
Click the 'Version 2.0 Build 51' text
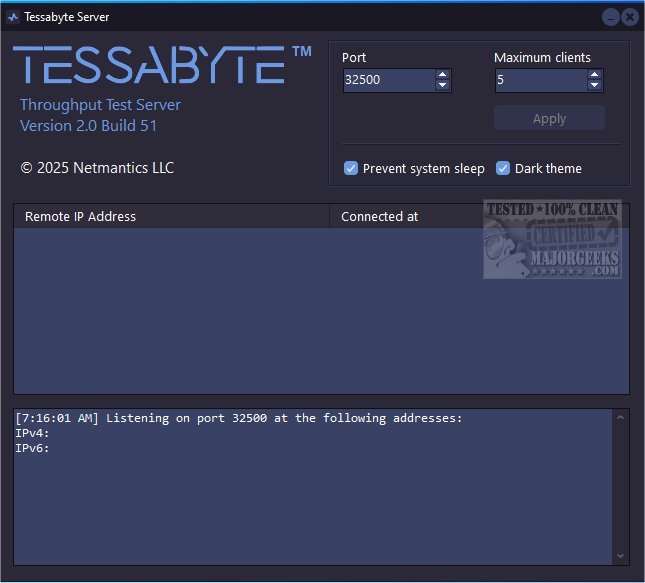point(88,126)
